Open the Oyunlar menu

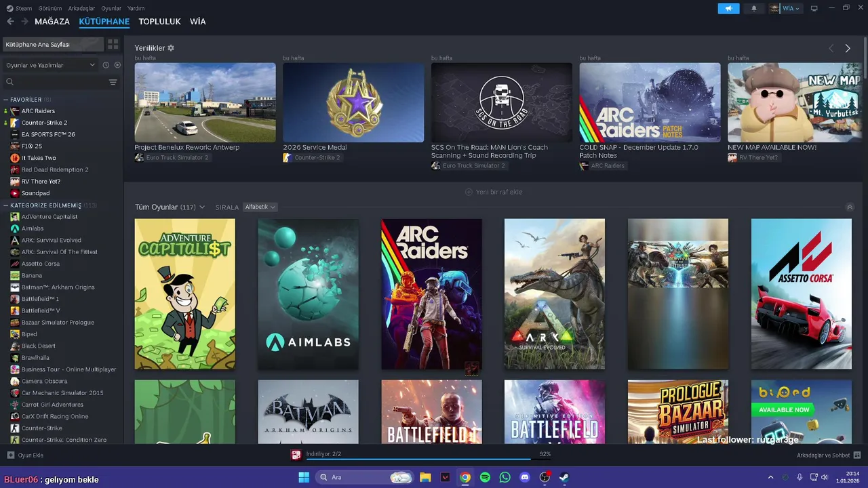click(x=112, y=8)
